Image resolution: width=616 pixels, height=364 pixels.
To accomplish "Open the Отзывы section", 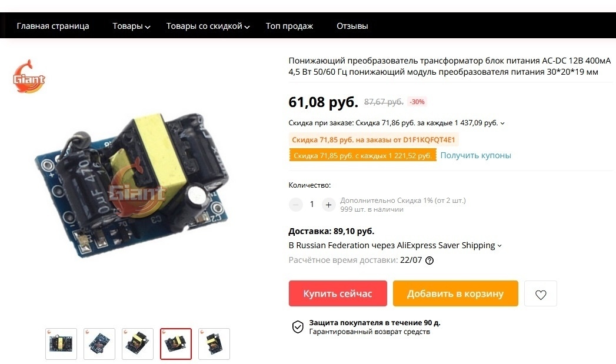I will pos(352,26).
